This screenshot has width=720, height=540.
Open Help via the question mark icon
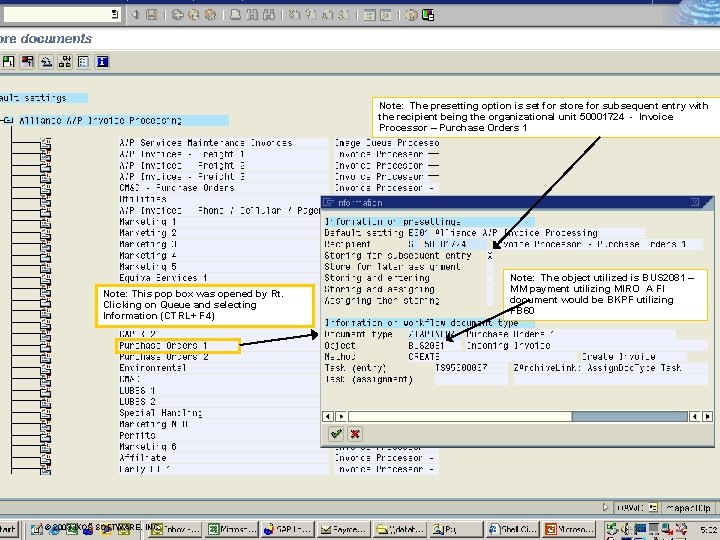click(411, 15)
